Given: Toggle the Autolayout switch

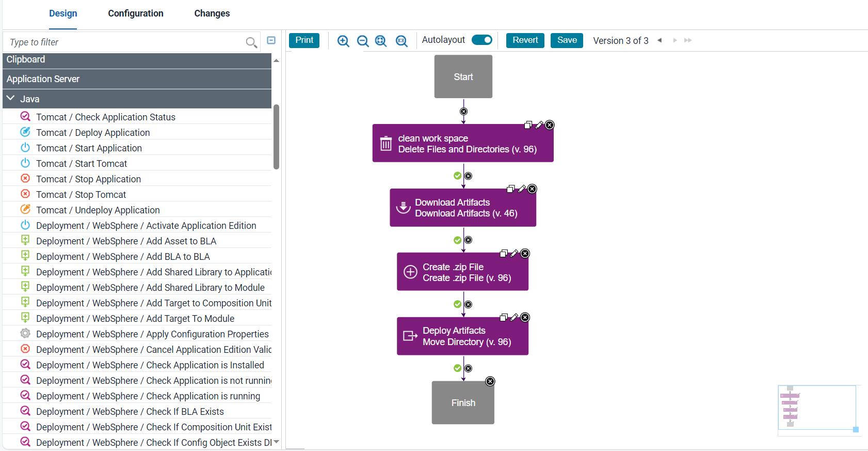Looking at the screenshot, I should [482, 40].
